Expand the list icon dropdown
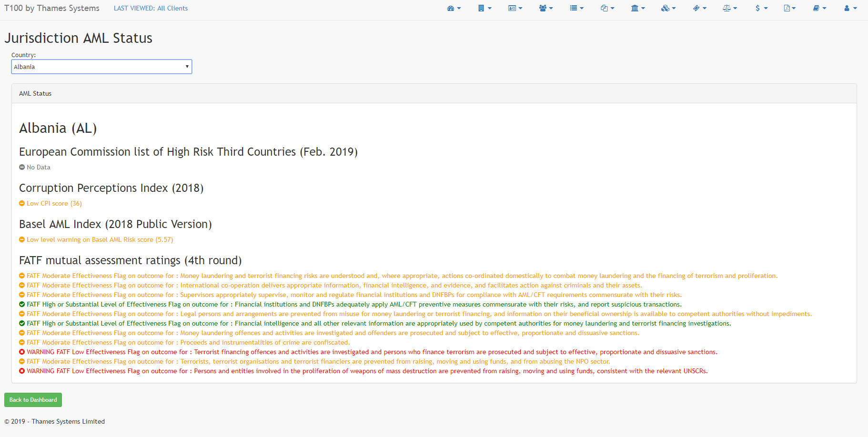This screenshot has width=868, height=437. click(576, 8)
